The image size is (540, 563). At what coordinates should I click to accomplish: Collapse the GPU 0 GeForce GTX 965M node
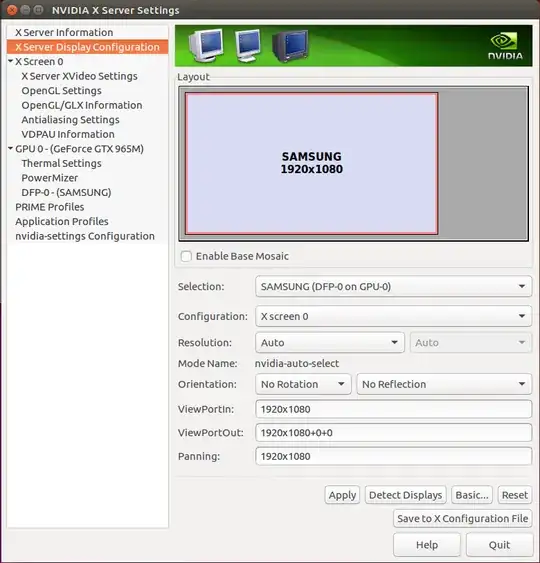click(10, 148)
